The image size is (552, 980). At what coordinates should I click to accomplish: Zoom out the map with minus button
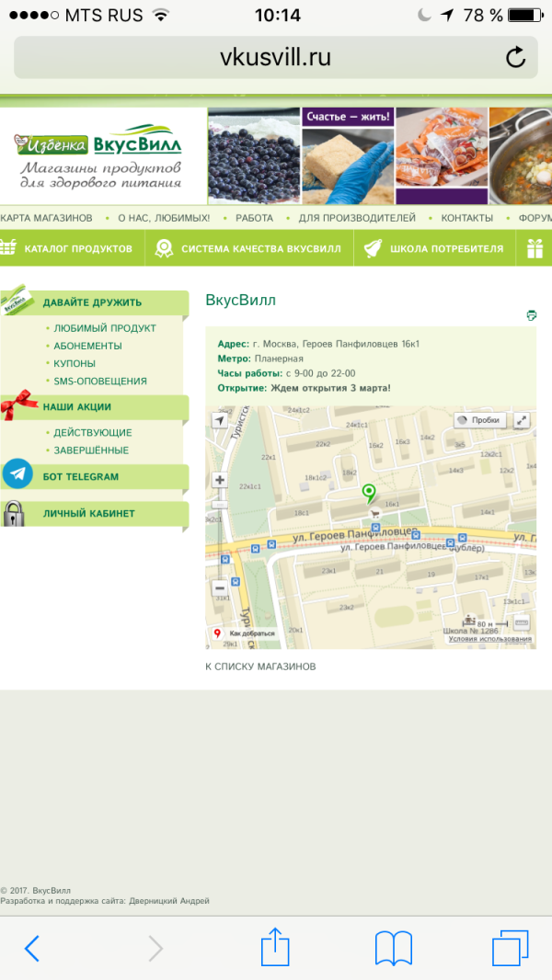pos(219,587)
